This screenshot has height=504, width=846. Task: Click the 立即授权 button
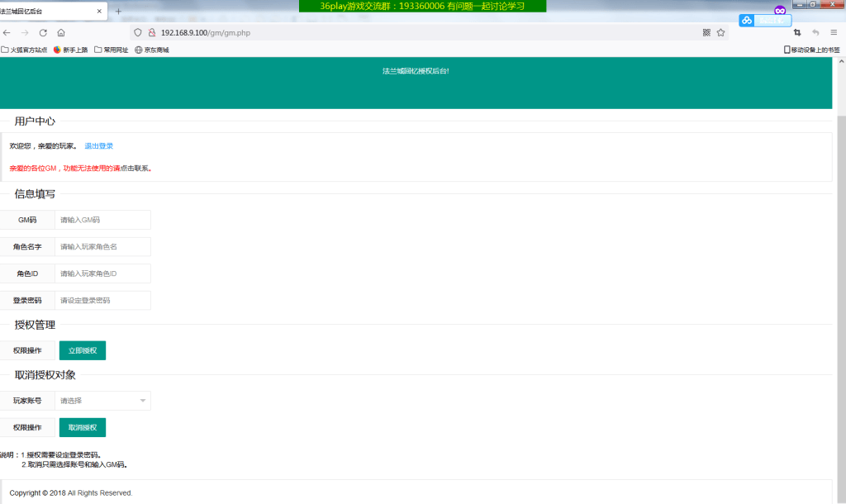point(83,350)
